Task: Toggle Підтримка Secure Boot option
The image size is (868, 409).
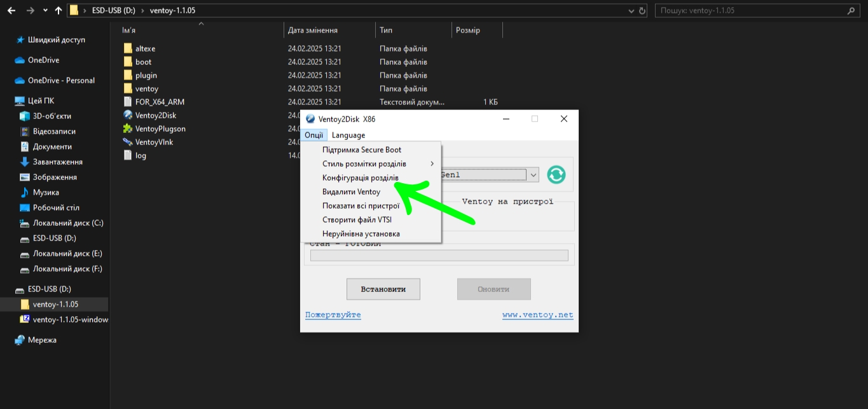Action: [x=371, y=149]
